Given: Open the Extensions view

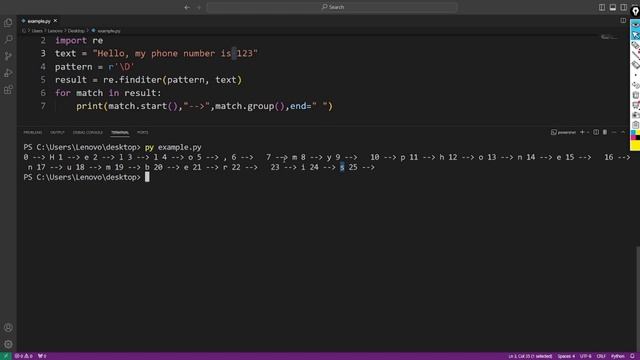Looking at the screenshot, I should tap(8, 89).
